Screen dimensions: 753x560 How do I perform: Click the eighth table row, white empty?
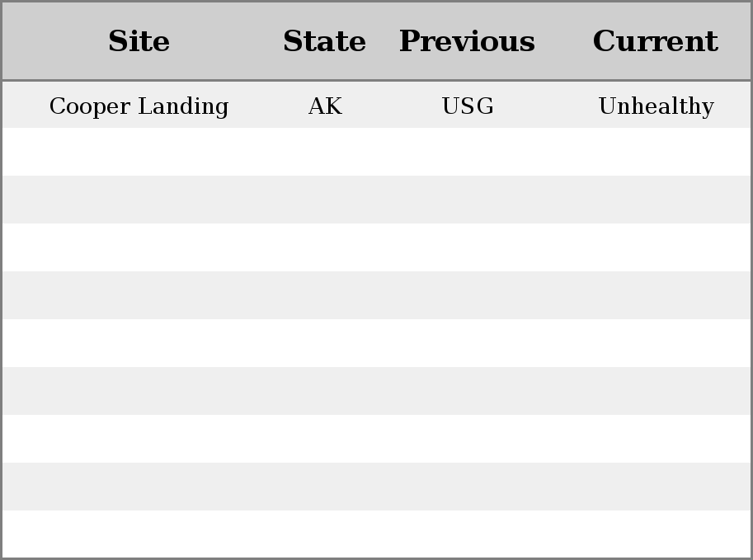[376, 439]
